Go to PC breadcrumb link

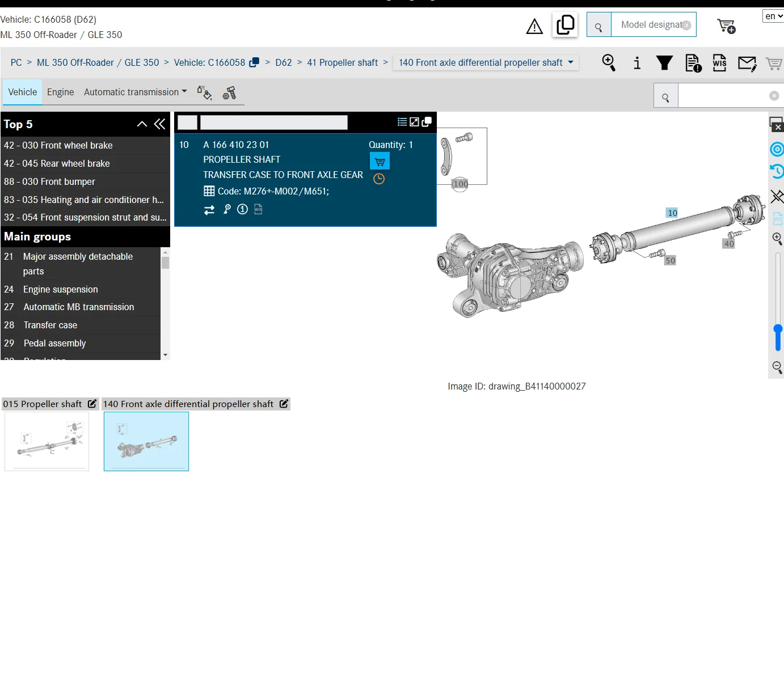pos(16,62)
